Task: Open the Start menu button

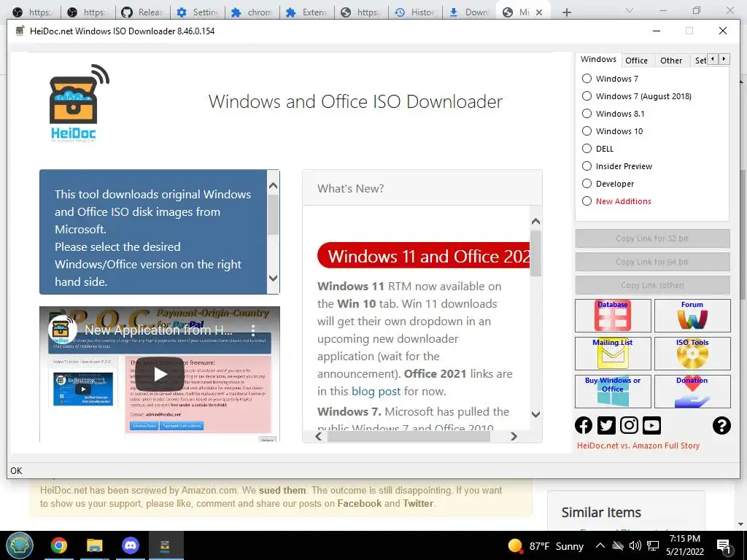Action: point(20,545)
